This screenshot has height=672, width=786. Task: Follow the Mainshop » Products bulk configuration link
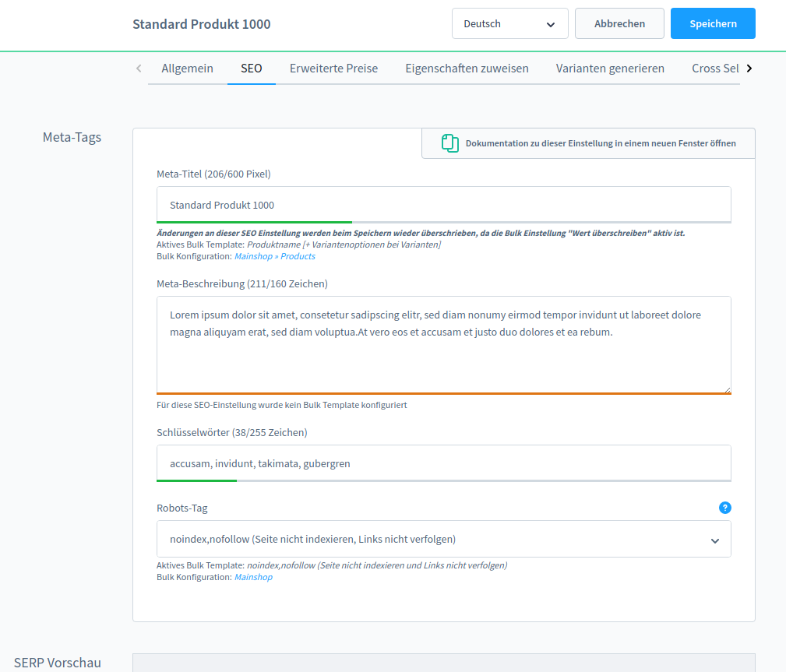[275, 256]
